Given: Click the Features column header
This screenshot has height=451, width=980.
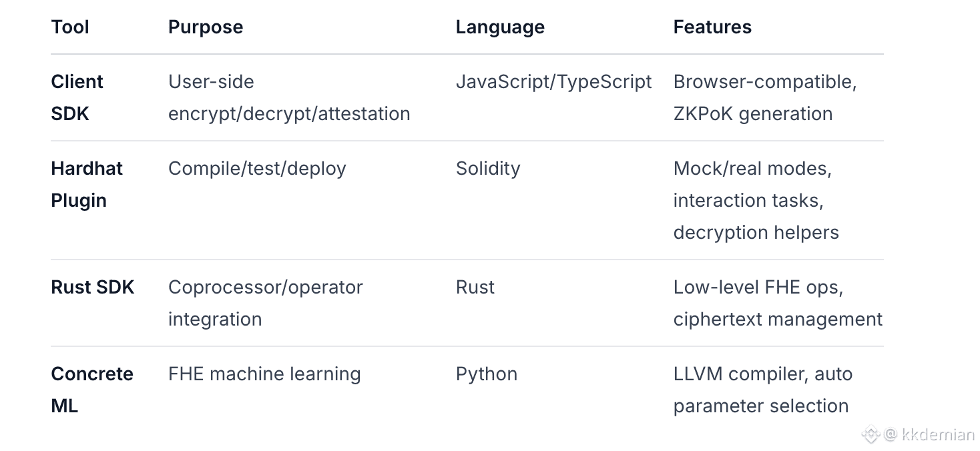Looking at the screenshot, I should click(x=712, y=27).
